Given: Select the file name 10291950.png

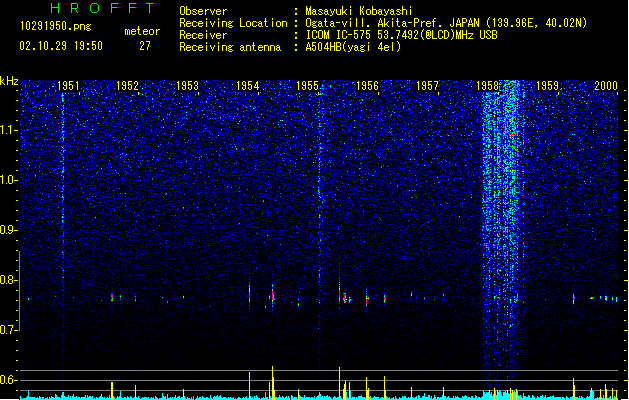Looking at the screenshot, I should (56, 27).
